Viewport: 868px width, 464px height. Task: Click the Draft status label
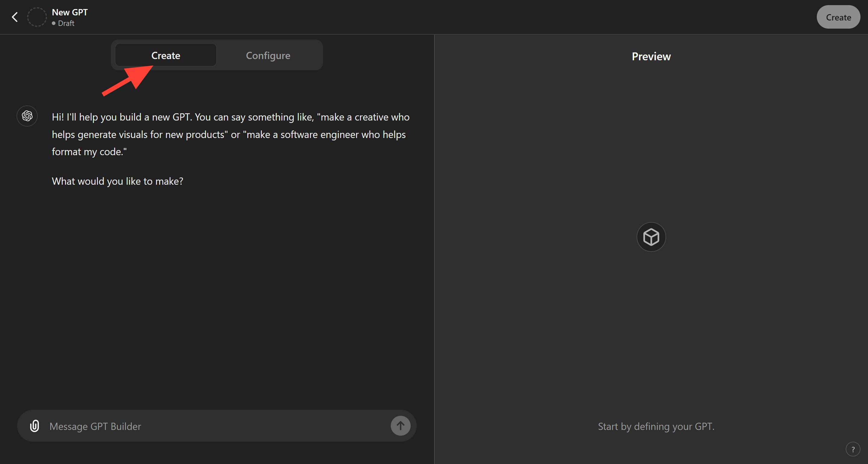pyautogui.click(x=66, y=24)
